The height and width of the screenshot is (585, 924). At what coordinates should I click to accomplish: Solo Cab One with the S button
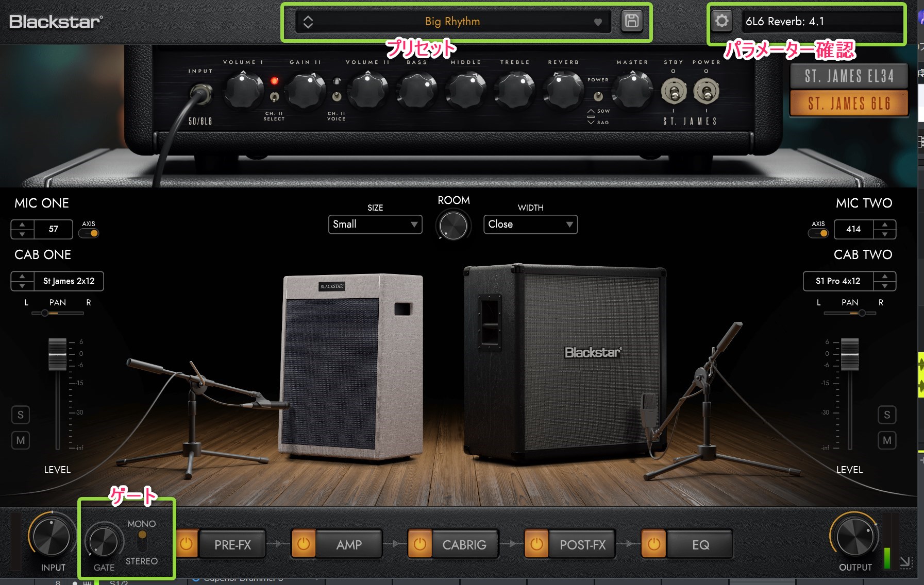21,415
